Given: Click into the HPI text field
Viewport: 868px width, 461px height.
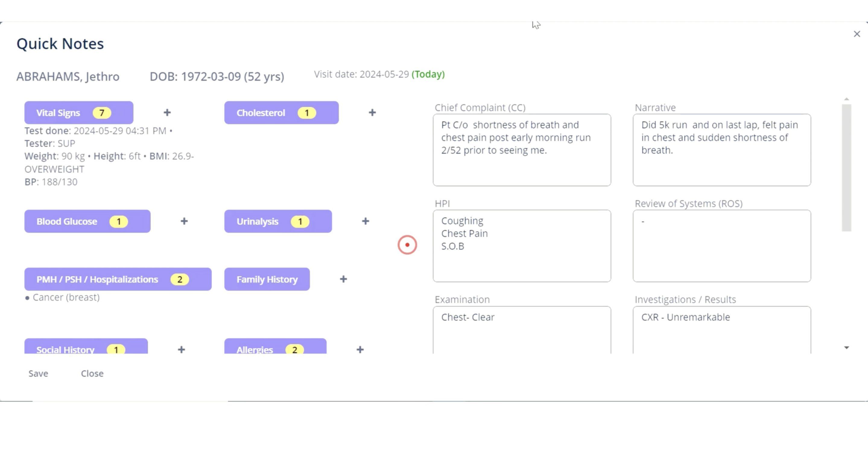Looking at the screenshot, I should (521, 246).
